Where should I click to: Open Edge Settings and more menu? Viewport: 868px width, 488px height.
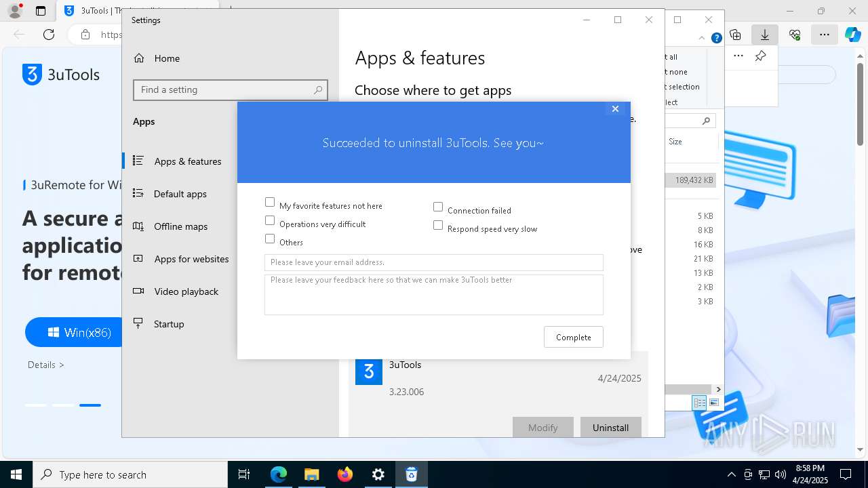coord(825,35)
